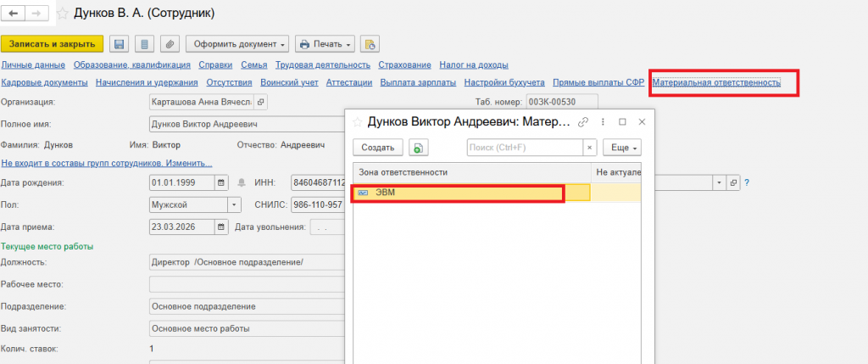Viewport: 868px width, 364px height.
Task: Open organization record icon next to Карташова
Action: tap(261, 102)
